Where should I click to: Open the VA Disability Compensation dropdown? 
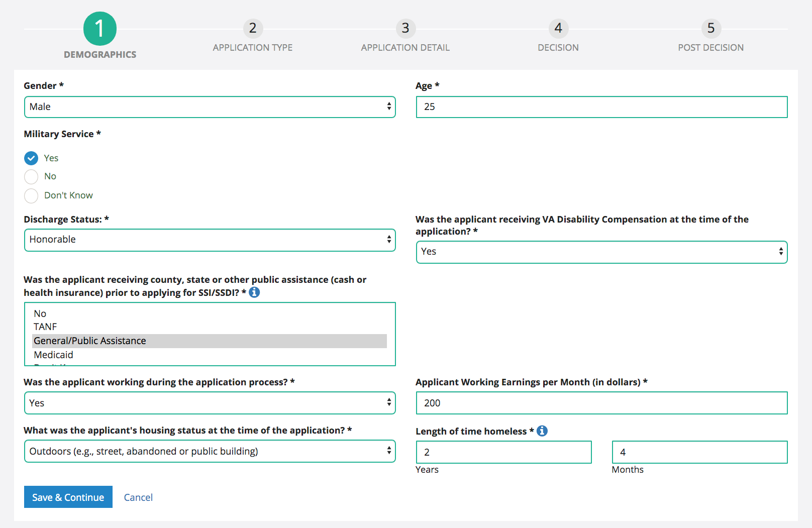601,252
